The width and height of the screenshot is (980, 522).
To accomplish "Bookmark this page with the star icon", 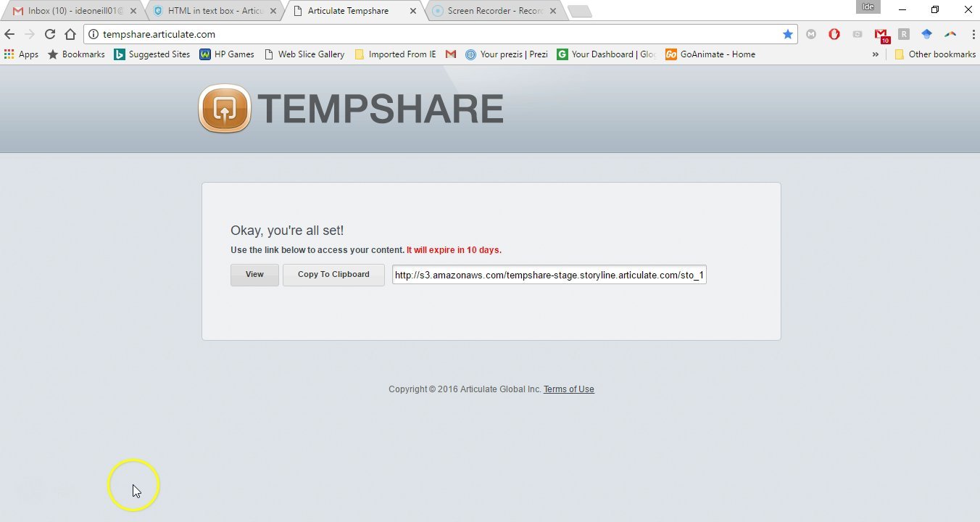I will (x=788, y=34).
